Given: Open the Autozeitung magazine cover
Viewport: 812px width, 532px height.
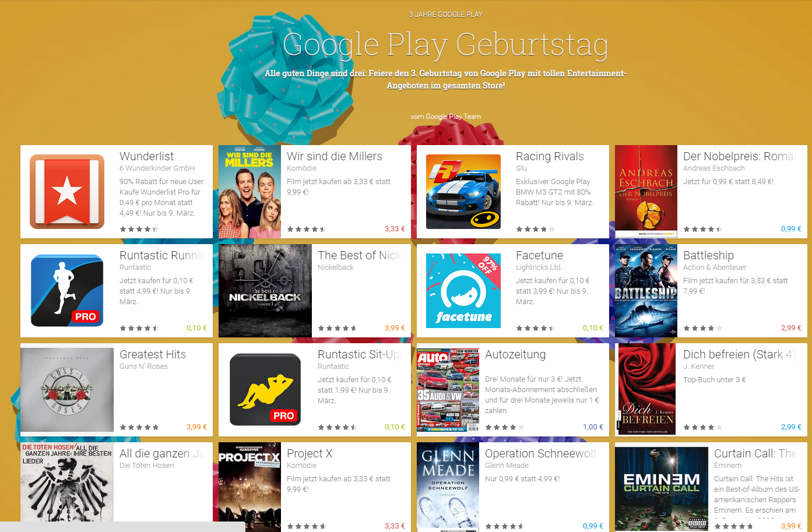Looking at the screenshot, I should (448, 390).
